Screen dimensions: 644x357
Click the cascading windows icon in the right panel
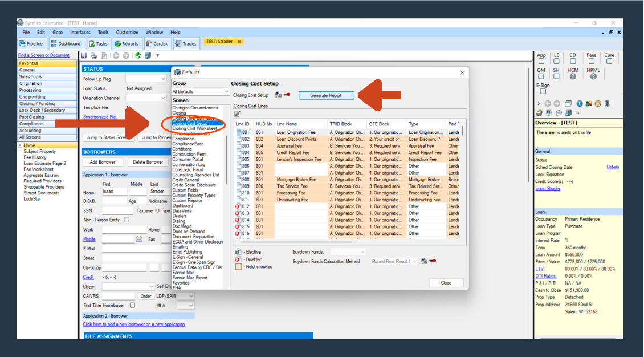568,104
